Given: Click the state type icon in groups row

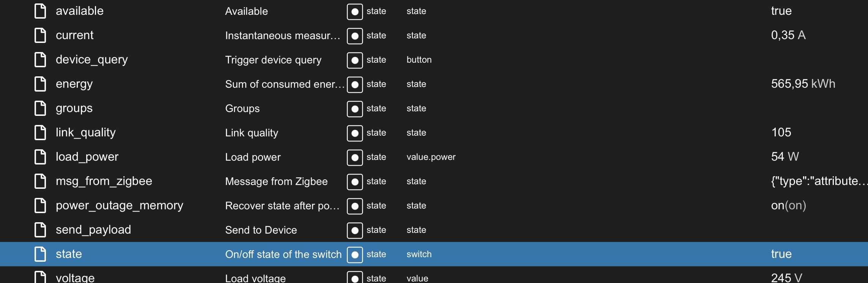Looking at the screenshot, I should pos(355,109).
